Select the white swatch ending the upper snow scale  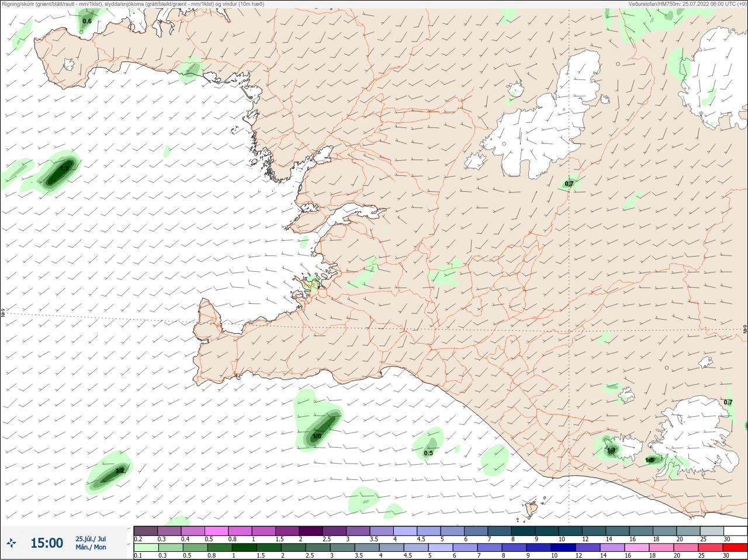736,531
